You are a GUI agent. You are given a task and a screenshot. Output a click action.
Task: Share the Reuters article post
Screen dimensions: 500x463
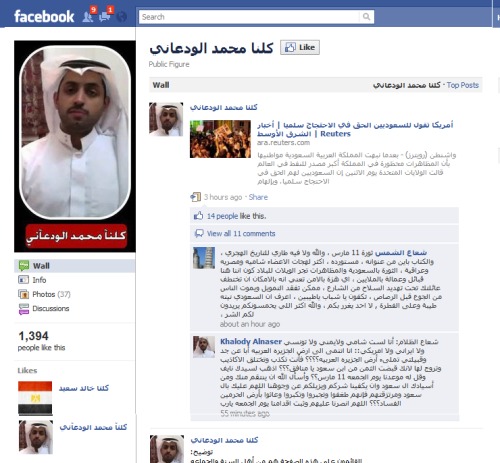pos(258,197)
